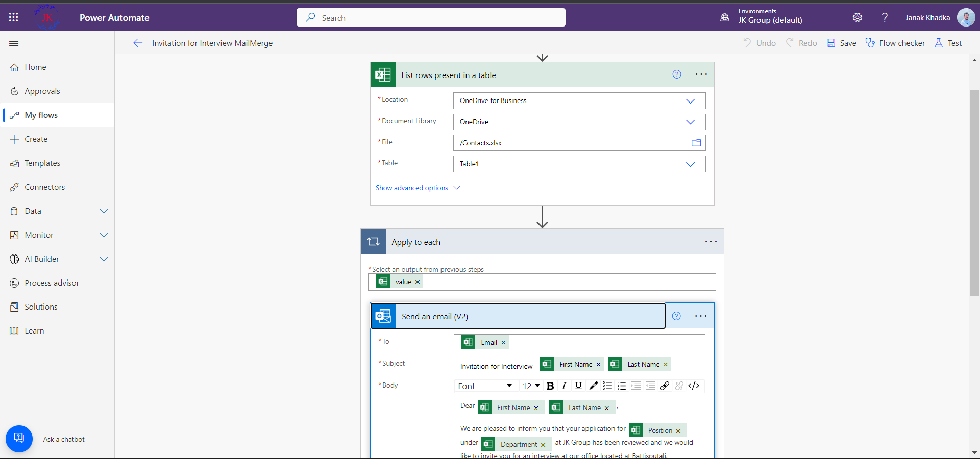Open the Table dropdown showing Table1

coord(690,164)
